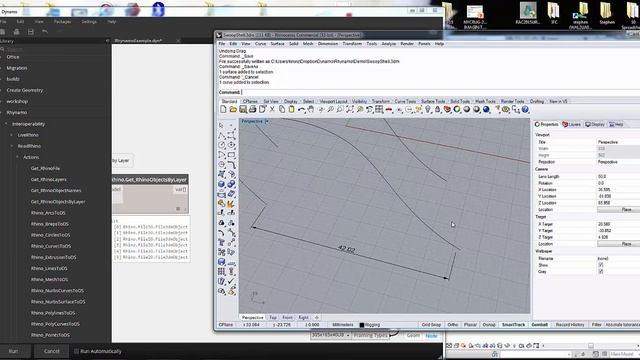Click the Cancel button in Dynamo
640x360 pixels.
click(51, 351)
